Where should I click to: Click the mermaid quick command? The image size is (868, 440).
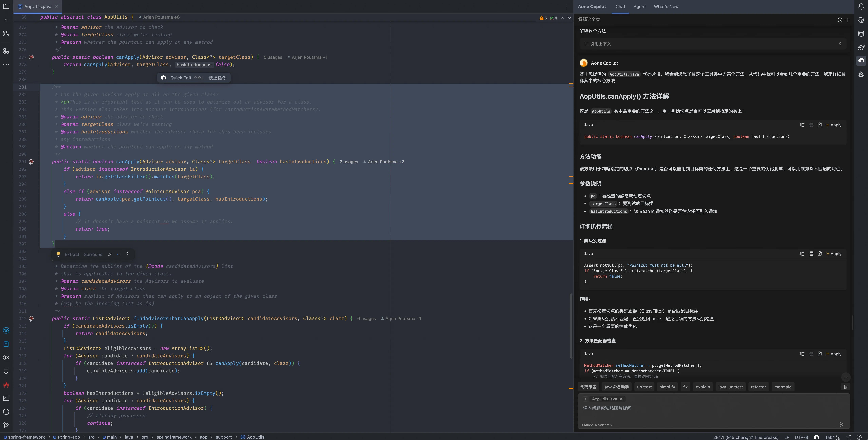click(x=782, y=387)
